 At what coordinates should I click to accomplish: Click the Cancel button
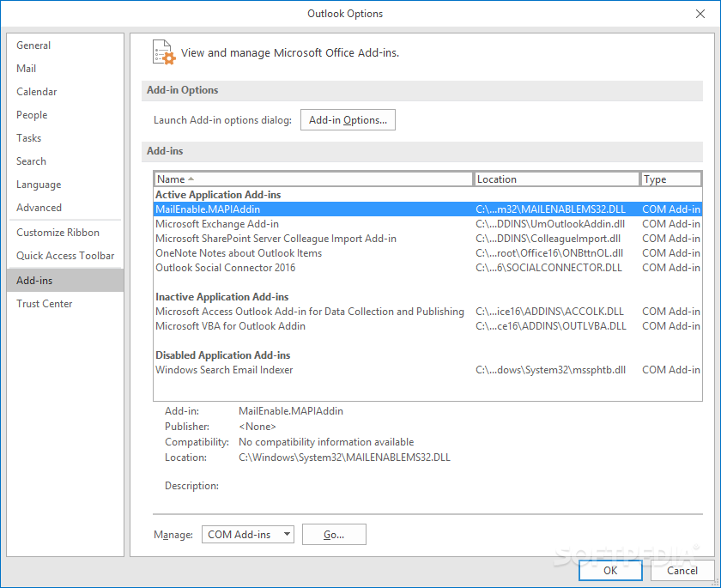tap(682, 571)
